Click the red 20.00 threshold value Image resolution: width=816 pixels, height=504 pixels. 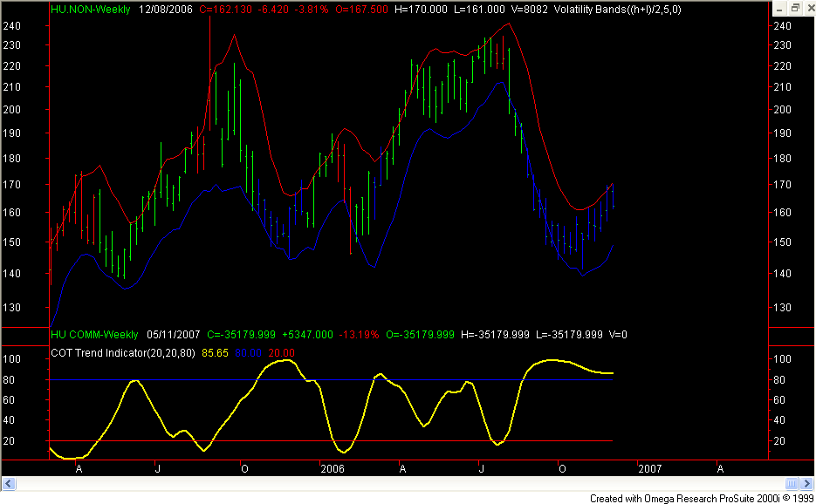click(282, 352)
